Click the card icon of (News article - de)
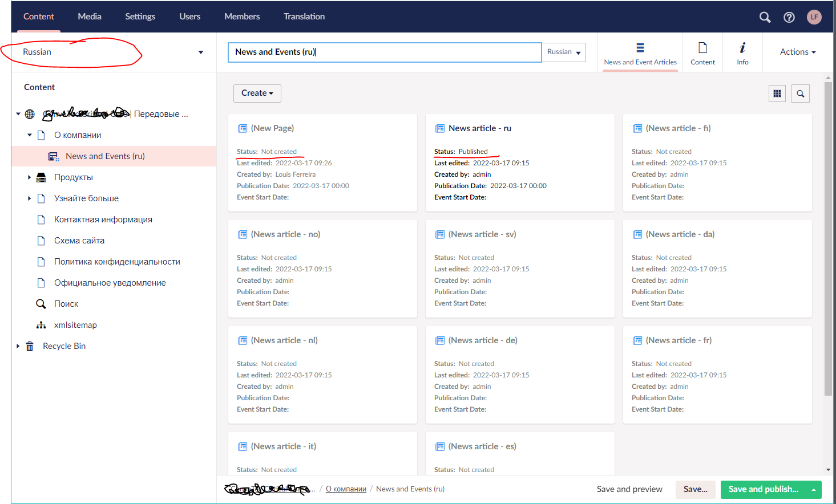Image resolution: width=836 pixels, height=504 pixels. [x=440, y=340]
